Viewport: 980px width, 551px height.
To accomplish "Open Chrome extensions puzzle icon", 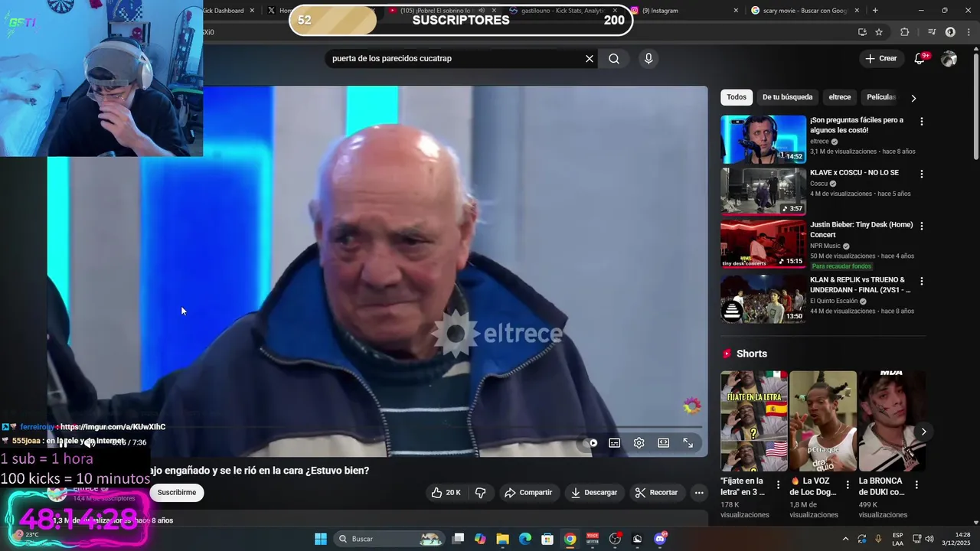I will (x=905, y=32).
